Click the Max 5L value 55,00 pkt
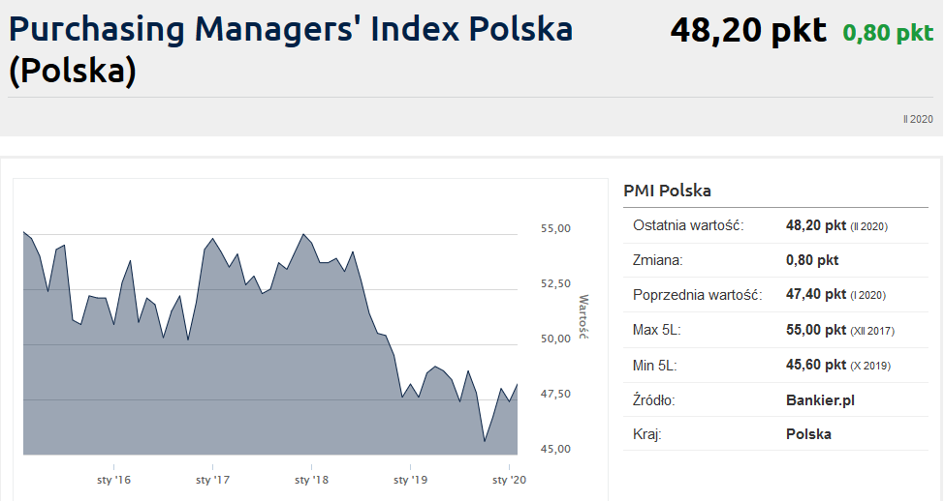945x501 pixels. coord(816,330)
